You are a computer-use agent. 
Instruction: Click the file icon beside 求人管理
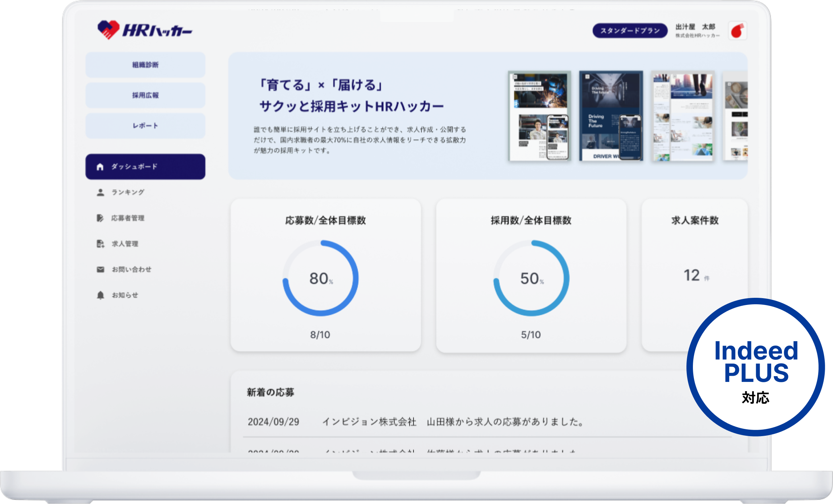100,244
